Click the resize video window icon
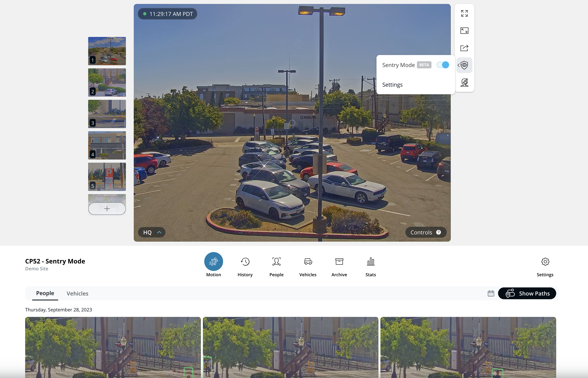 coord(464,31)
